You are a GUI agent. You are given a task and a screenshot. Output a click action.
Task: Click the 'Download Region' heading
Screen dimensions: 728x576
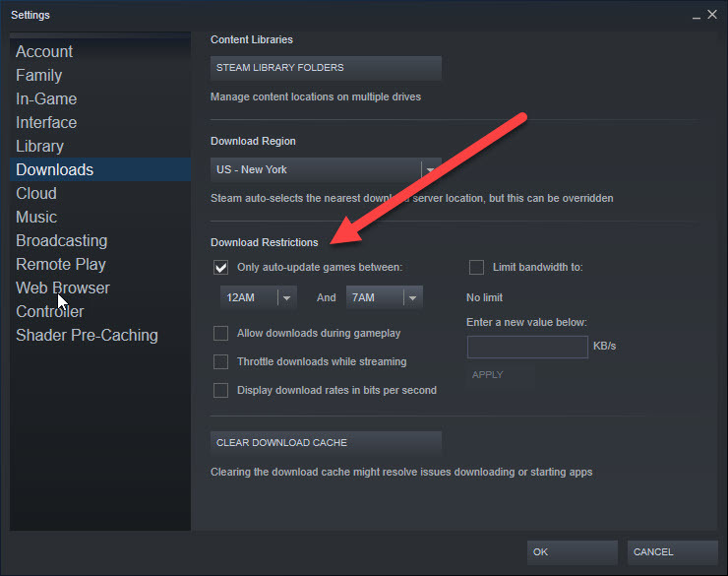253,141
